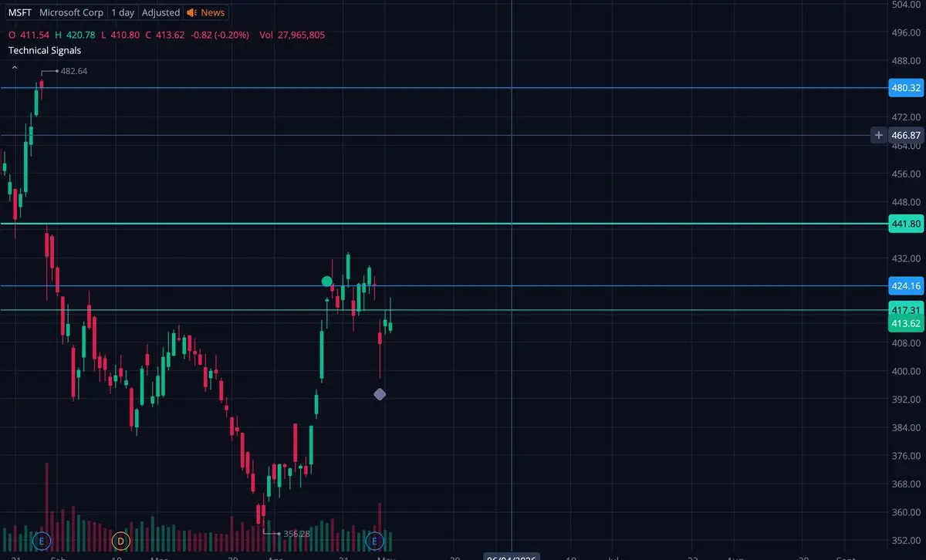Viewport: 926px width, 560px height.
Task: Click the orange News megaphone icon
Action: (x=192, y=12)
